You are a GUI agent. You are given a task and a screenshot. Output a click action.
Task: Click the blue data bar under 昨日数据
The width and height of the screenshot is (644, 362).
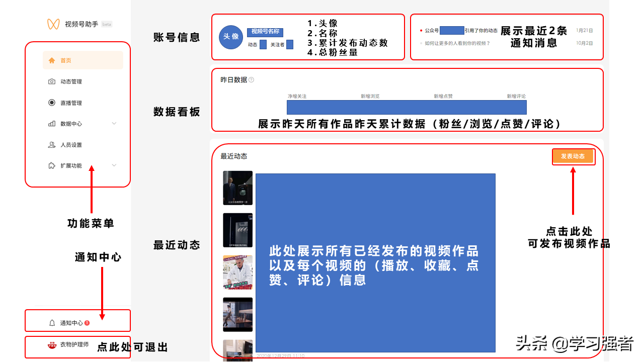(x=407, y=107)
